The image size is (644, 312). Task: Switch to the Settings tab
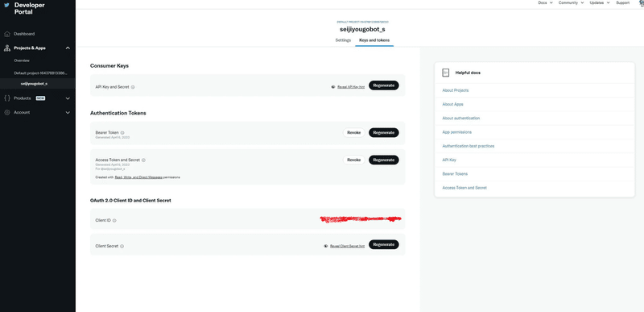(x=343, y=40)
